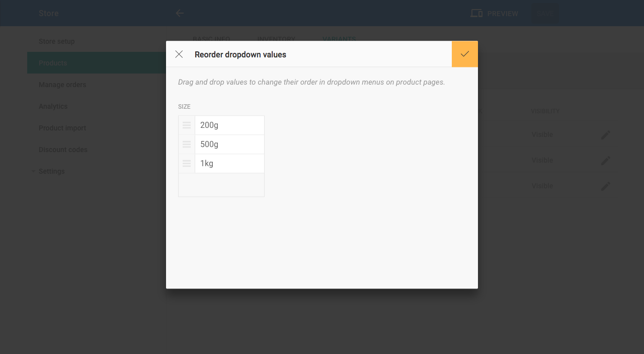Go back using the header arrow
The width and height of the screenshot is (644, 354).
pyautogui.click(x=180, y=13)
